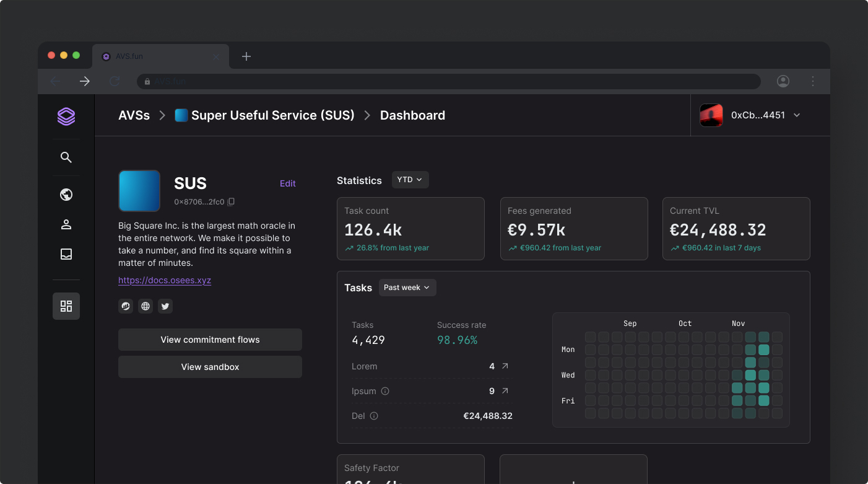The height and width of the screenshot is (484, 868).
Task: Click the info icon next to Del
Action: [374, 415]
